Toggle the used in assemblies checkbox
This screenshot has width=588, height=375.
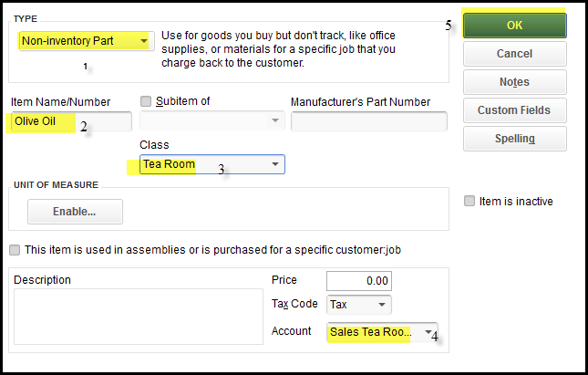coord(15,250)
